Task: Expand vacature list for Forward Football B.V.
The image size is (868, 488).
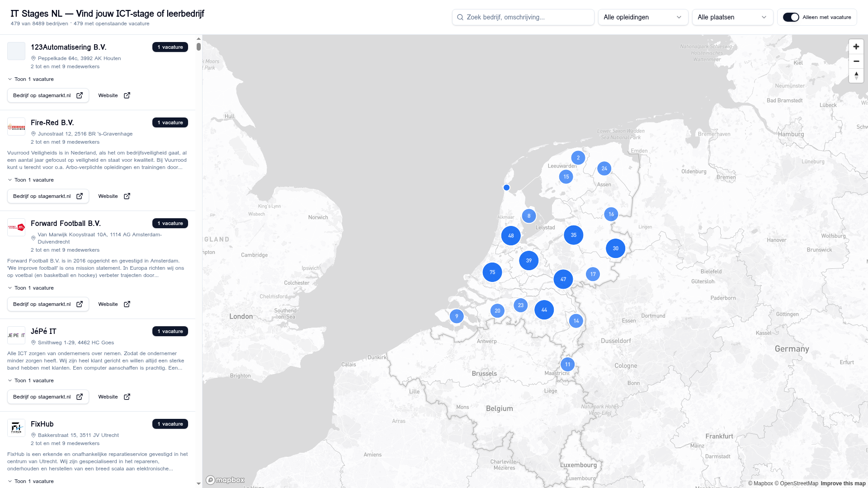Action: tap(31, 288)
